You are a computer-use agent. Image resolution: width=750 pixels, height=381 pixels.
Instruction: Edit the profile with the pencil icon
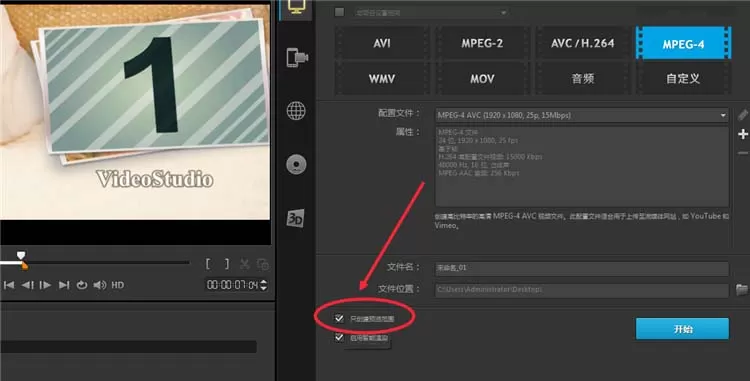coord(742,115)
